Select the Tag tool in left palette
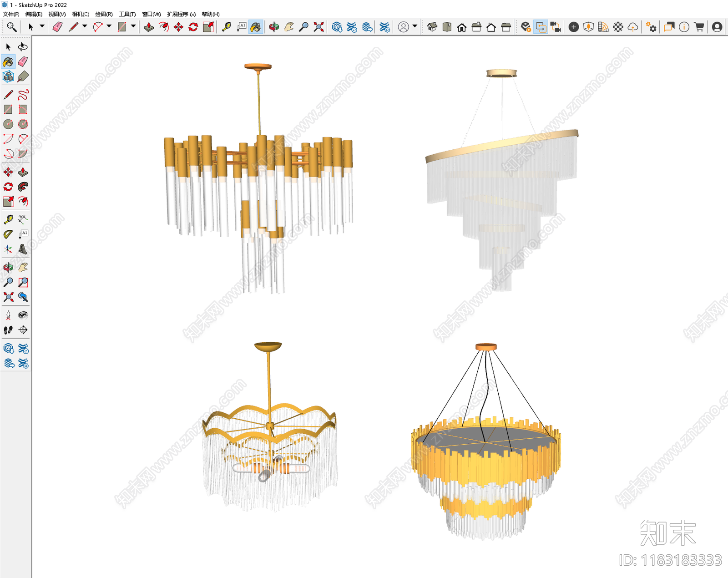728x578 pixels. [x=23, y=76]
